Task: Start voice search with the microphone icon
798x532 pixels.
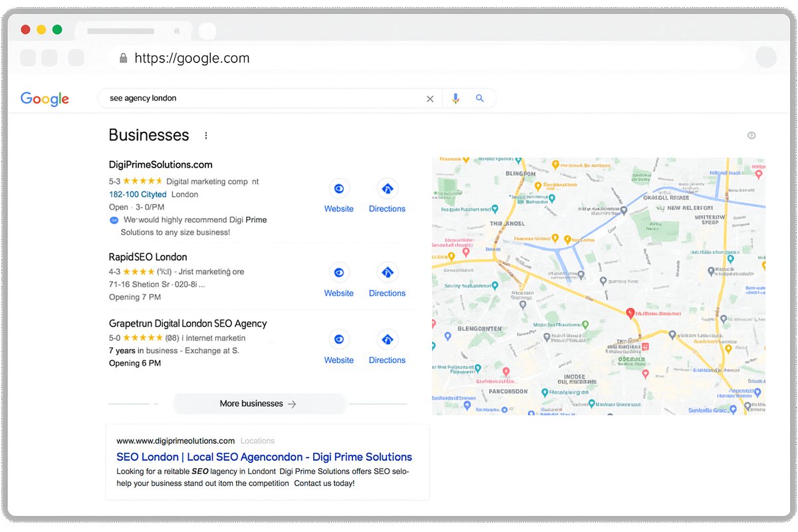Action: [456, 98]
